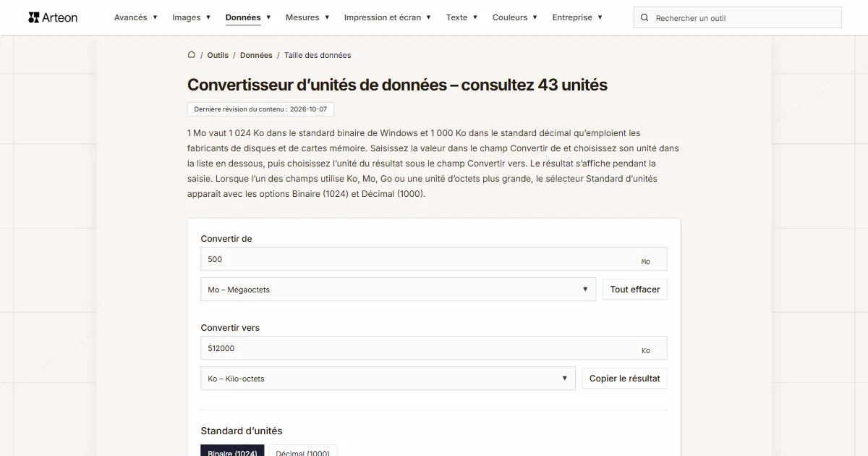
Task: Select the Binaire (1024) standard
Action: click(x=232, y=452)
